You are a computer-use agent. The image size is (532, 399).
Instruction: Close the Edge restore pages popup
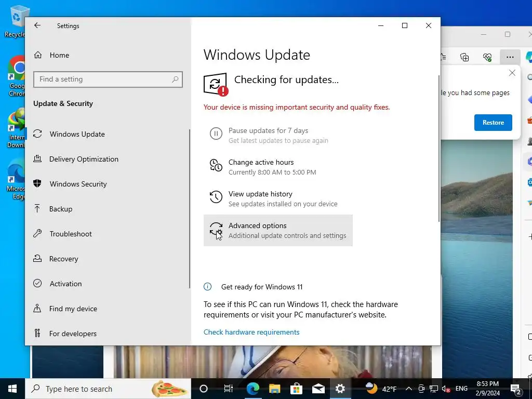point(512,73)
